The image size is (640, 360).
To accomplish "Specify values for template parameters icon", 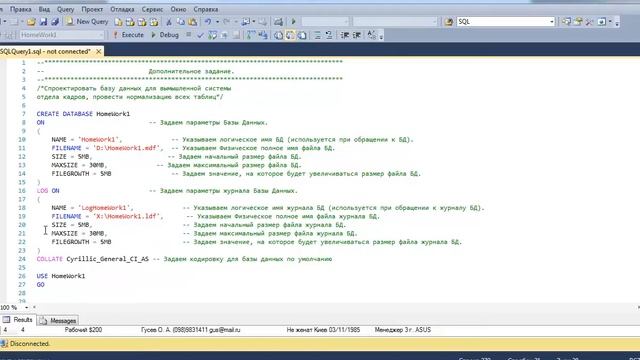I will click(371, 35).
